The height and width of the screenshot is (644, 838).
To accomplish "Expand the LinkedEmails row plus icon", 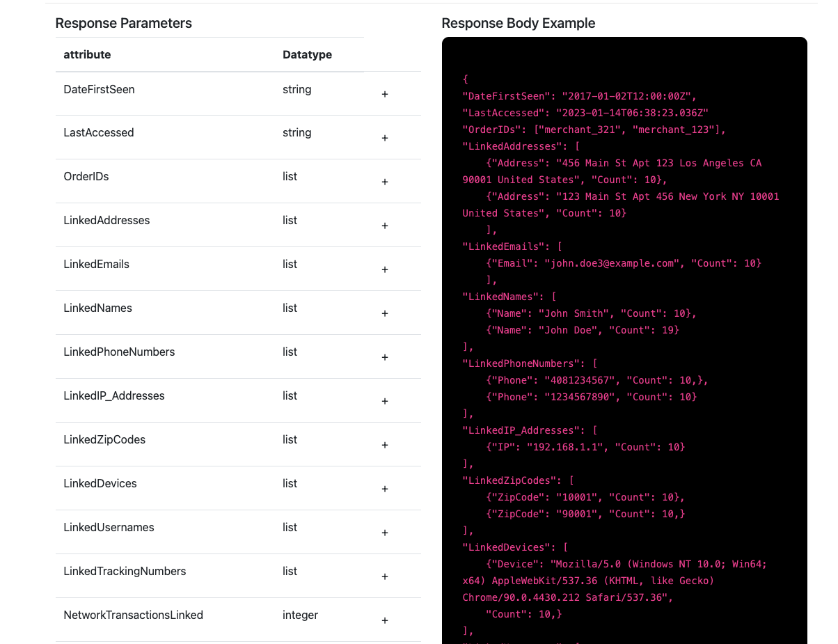I will 385,269.
